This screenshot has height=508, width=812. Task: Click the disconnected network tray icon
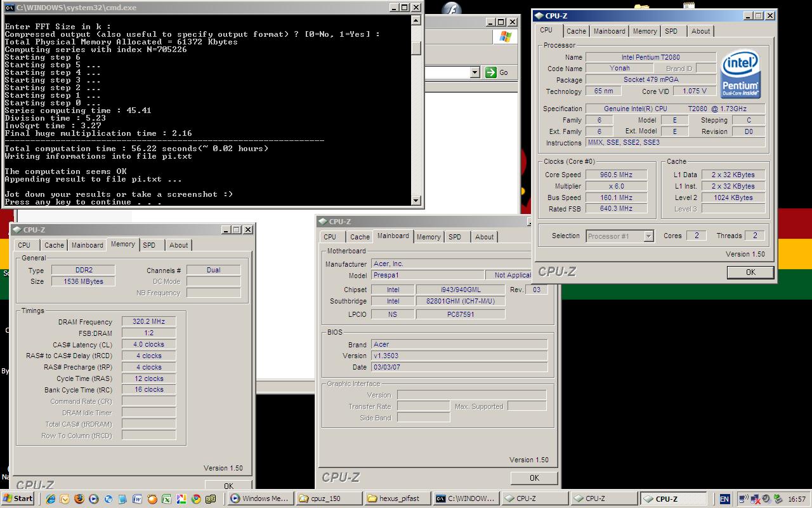point(756,500)
